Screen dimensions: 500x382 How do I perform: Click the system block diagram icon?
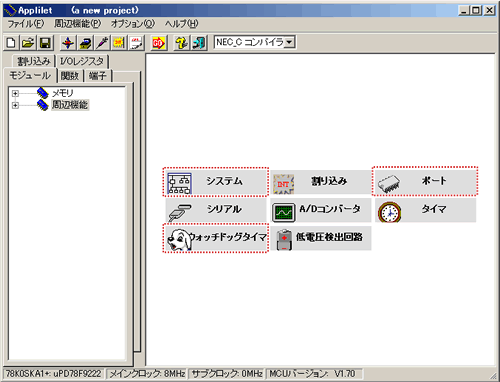(179, 183)
